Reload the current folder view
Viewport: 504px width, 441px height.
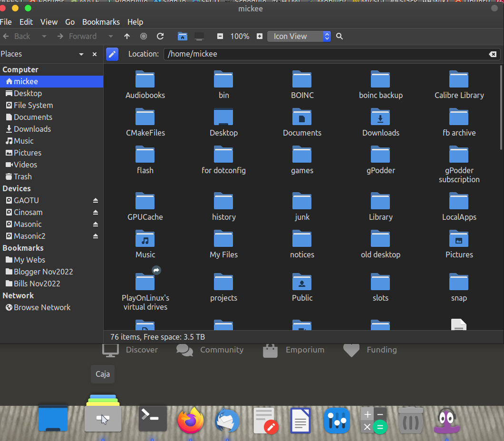click(160, 36)
